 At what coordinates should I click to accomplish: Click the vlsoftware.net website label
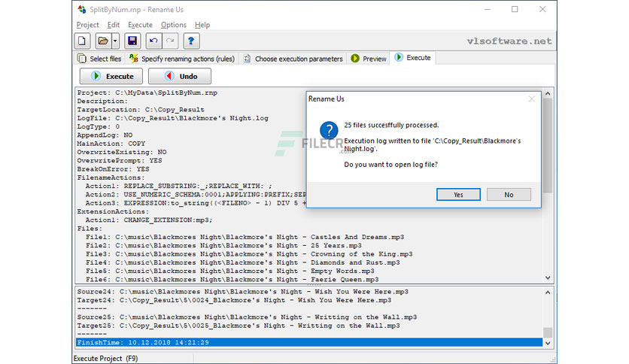pos(509,41)
